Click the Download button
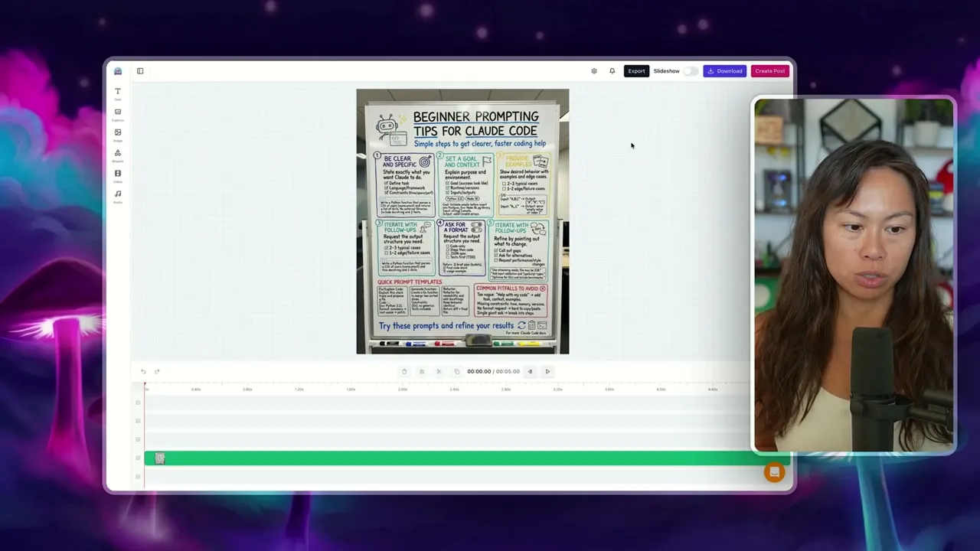The image size is (980, 551). (724, 71)
